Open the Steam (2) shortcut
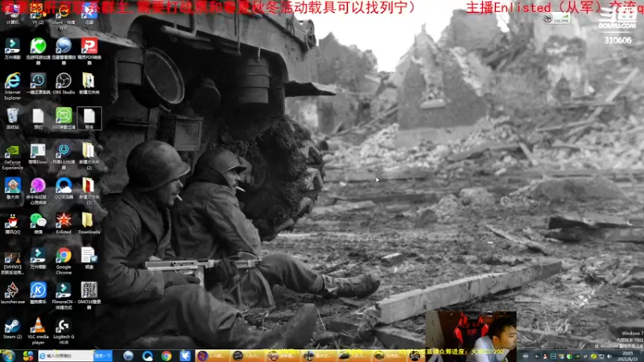This screenshot has width=644, height=362. click(12, 328)
